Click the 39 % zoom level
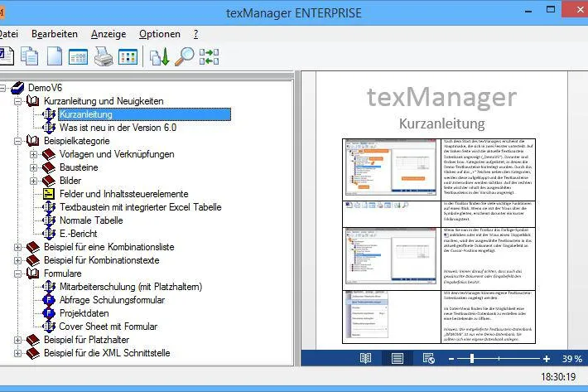Screen dimensions: 588x392 click(572, 359)
